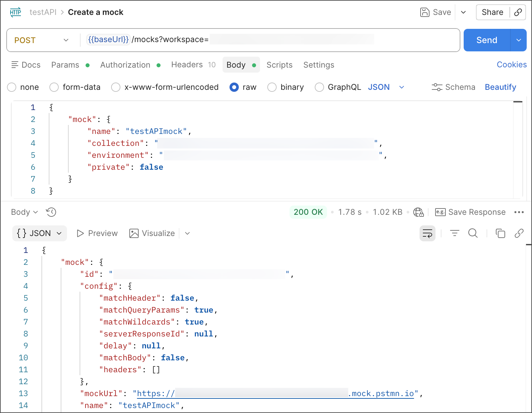
Task: Open the response JSON format dropdown
Action: [x=39, y=233]
